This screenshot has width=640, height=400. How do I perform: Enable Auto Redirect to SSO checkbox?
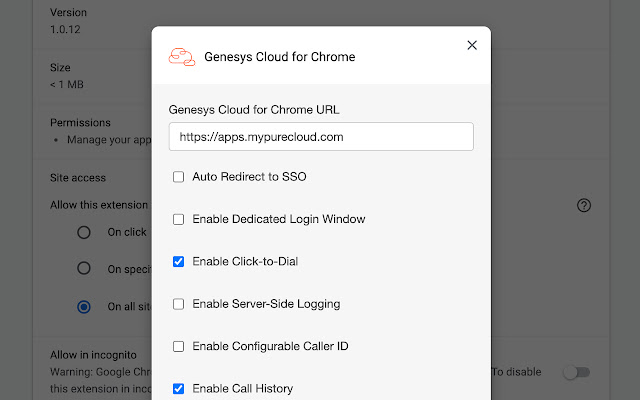pyautogui.click(x=179, y=177)
